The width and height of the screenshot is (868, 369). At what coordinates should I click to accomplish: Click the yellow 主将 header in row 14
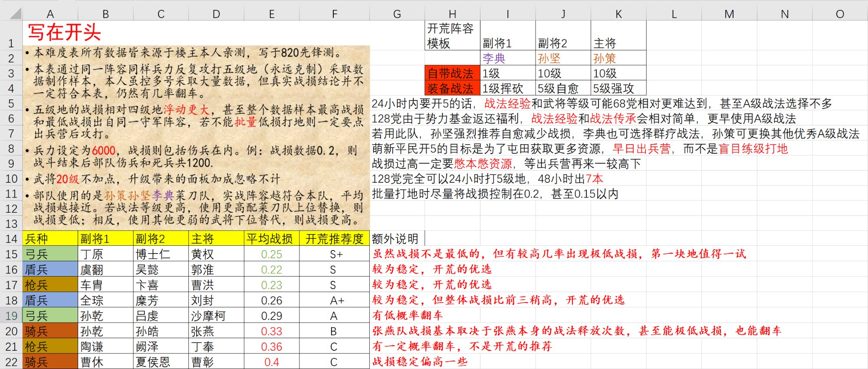(216, 239)
